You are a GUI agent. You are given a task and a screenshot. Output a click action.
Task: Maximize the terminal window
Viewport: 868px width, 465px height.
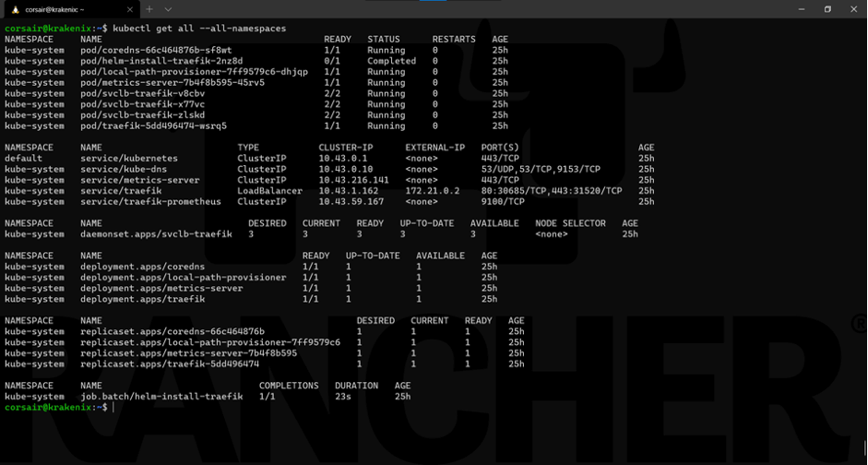tap(827, 9)
